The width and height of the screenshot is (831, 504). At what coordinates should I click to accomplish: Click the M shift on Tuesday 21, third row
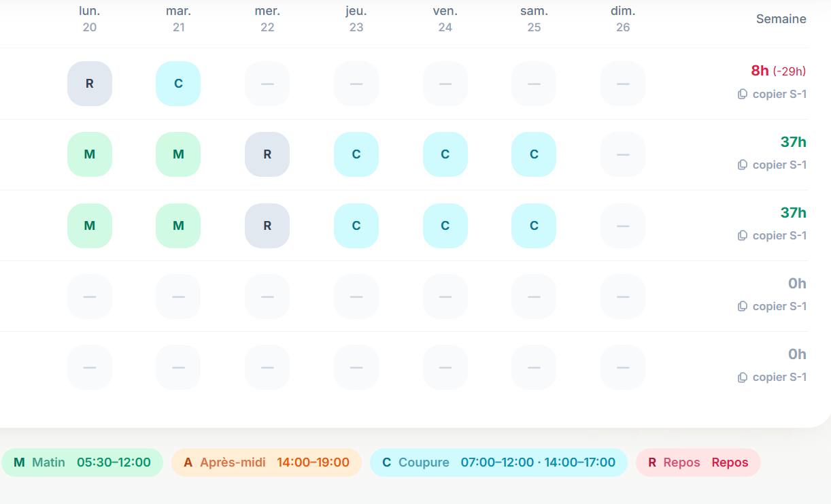pyautogui.click(x=178, y=225)
